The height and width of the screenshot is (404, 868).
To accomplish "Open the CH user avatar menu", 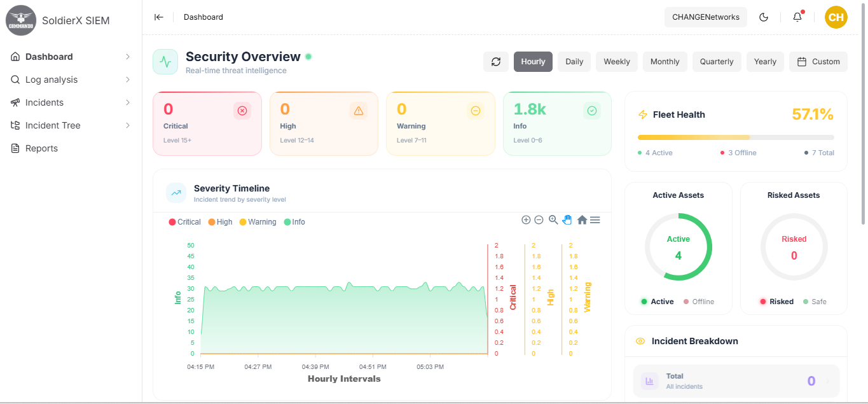I will pos(836,17).
